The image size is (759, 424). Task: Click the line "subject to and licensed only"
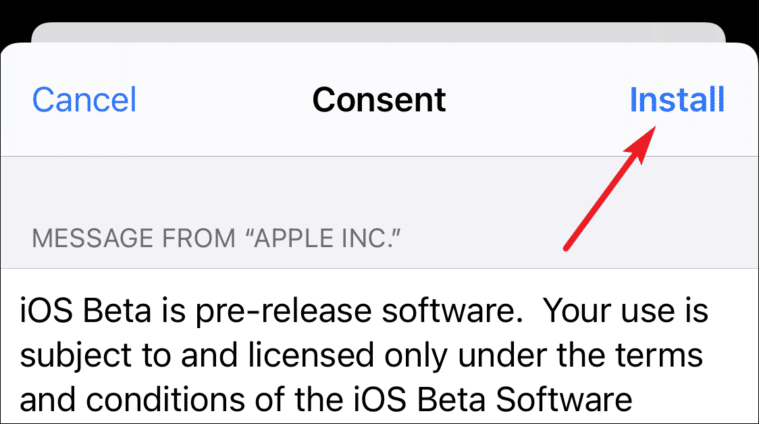click(361, 355)
